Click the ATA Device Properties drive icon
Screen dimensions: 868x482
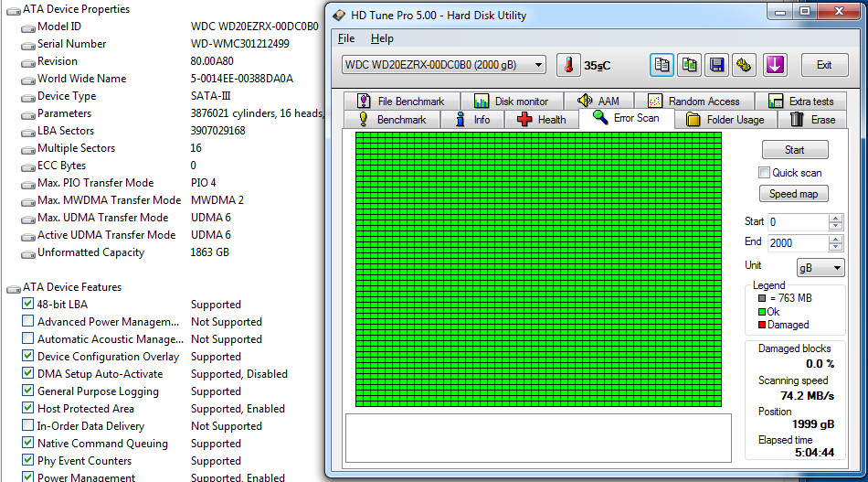[14, 11]
